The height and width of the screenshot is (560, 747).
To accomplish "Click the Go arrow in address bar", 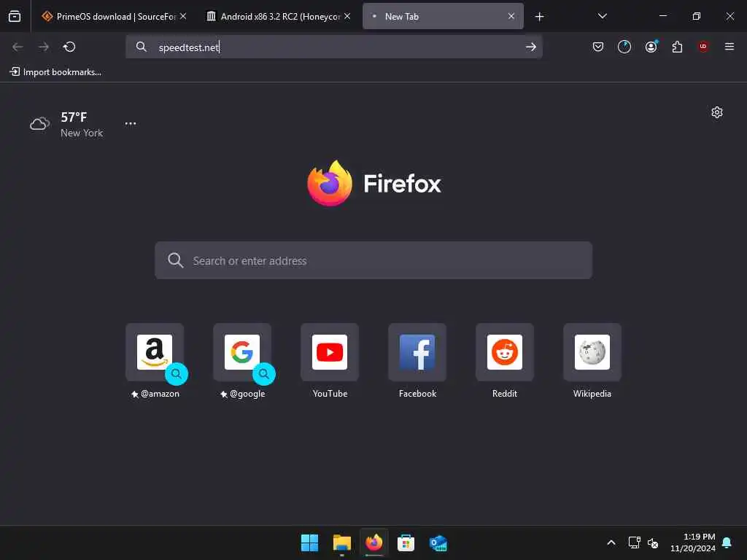I will coord(531,47).
